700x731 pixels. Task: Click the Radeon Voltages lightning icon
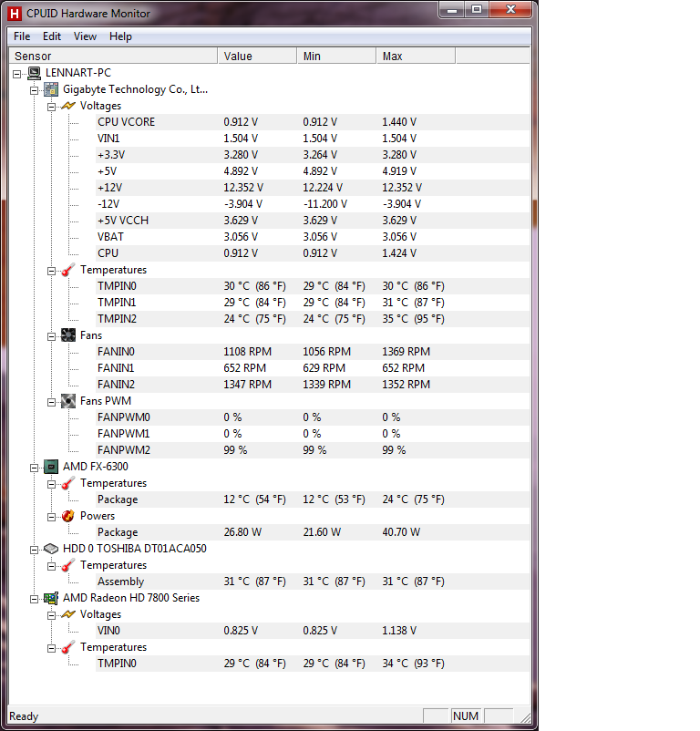point(68,614)
